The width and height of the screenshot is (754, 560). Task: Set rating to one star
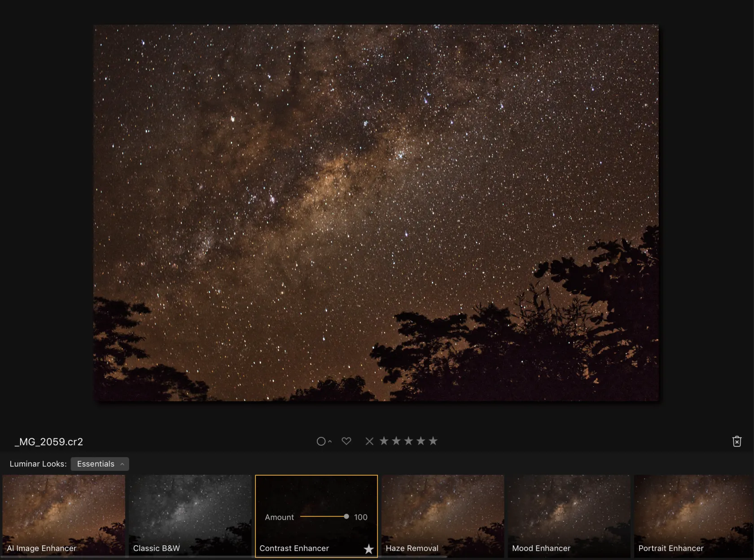384,441
